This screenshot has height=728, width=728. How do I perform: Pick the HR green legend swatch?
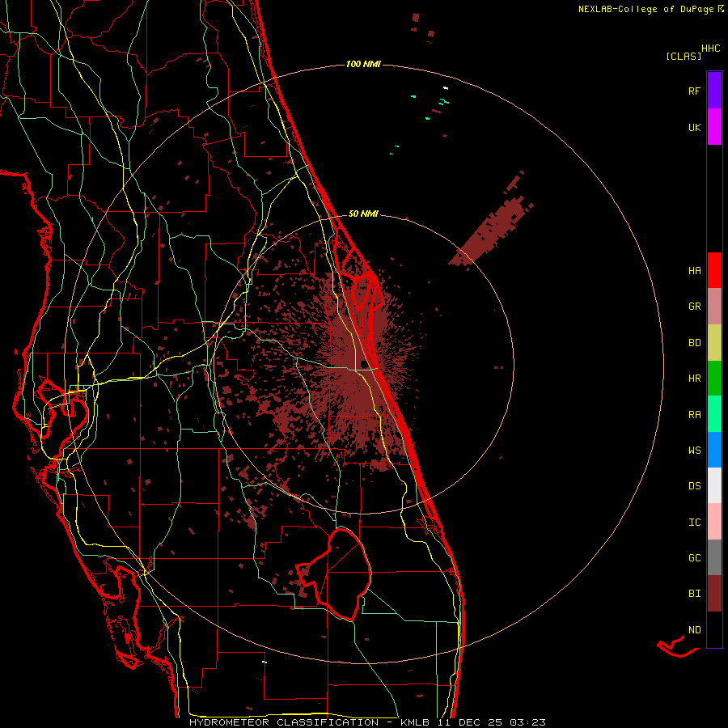click(x=714, y=378)
